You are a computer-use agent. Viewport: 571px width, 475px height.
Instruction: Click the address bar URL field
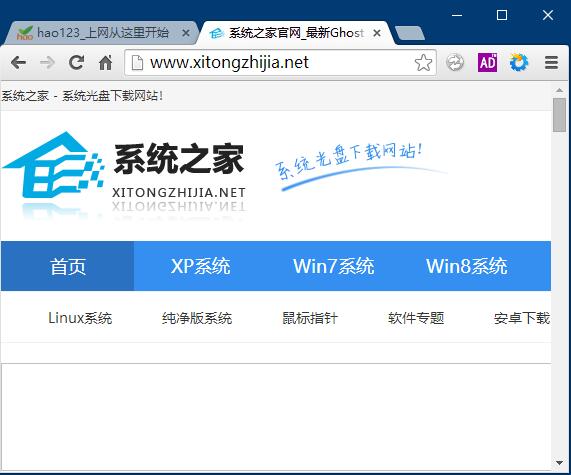[x=280, y=63]
